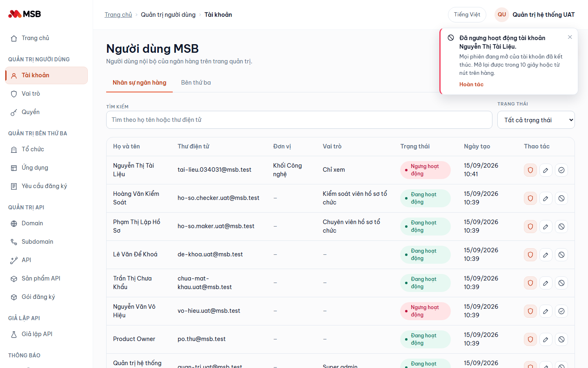The image size is (588, 368).
Task: Click Chuyên viên hồ sơ tổ chức role
Action: point(351,226)
